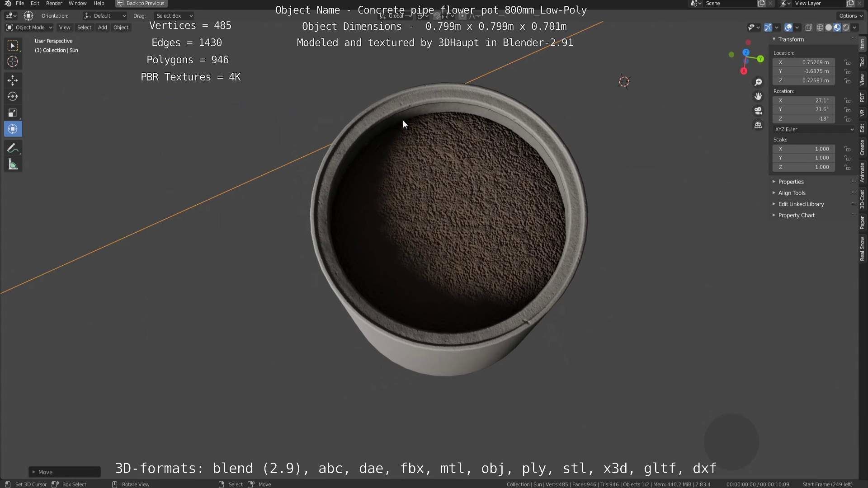Click the Scale Z value field
The image size is (868, 488).
804,167
